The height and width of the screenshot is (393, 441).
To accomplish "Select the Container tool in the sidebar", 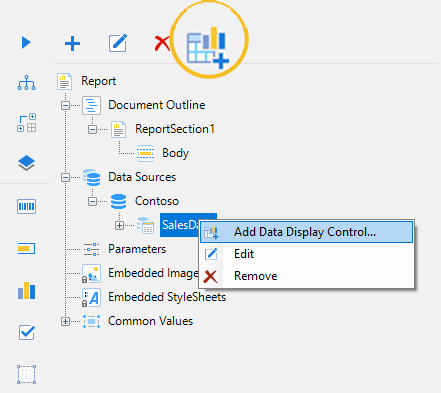I will tap(26, 374).
